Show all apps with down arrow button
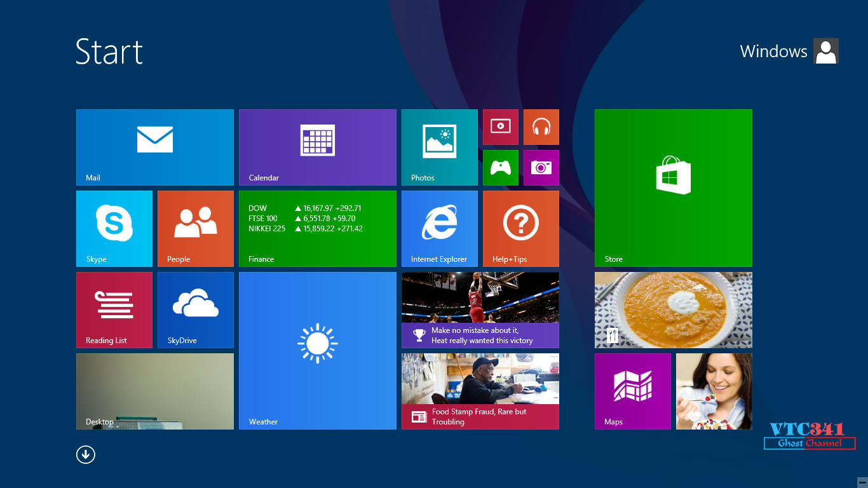 click(x=86, y=454)
